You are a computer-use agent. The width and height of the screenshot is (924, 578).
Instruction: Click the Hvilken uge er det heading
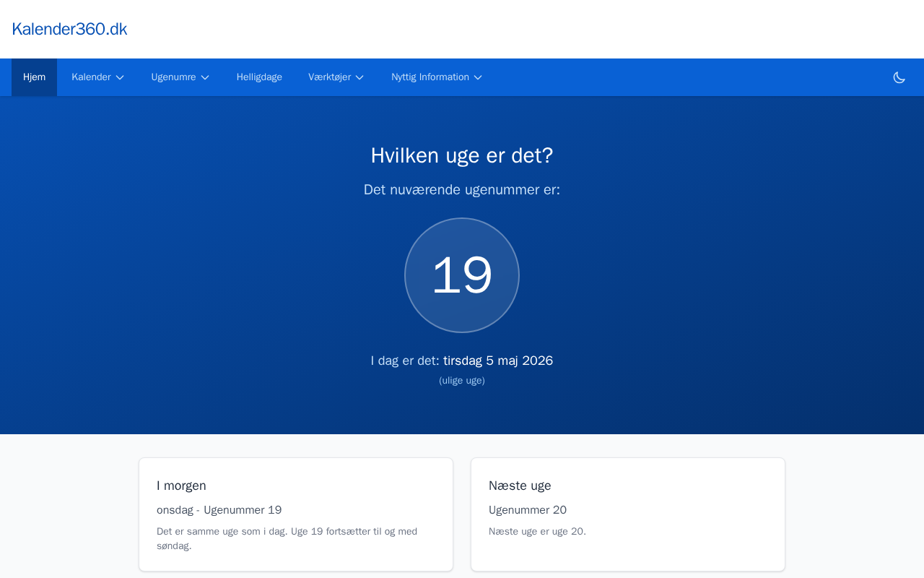[462, 155]
